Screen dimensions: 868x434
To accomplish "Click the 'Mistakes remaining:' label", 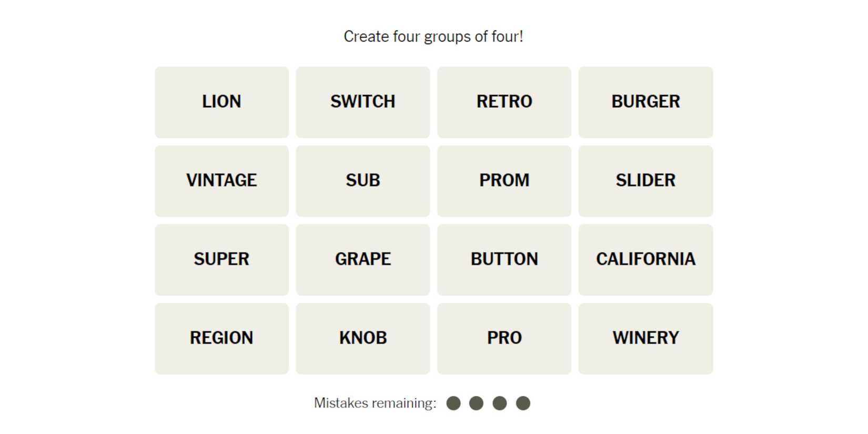I will point(375,403).
